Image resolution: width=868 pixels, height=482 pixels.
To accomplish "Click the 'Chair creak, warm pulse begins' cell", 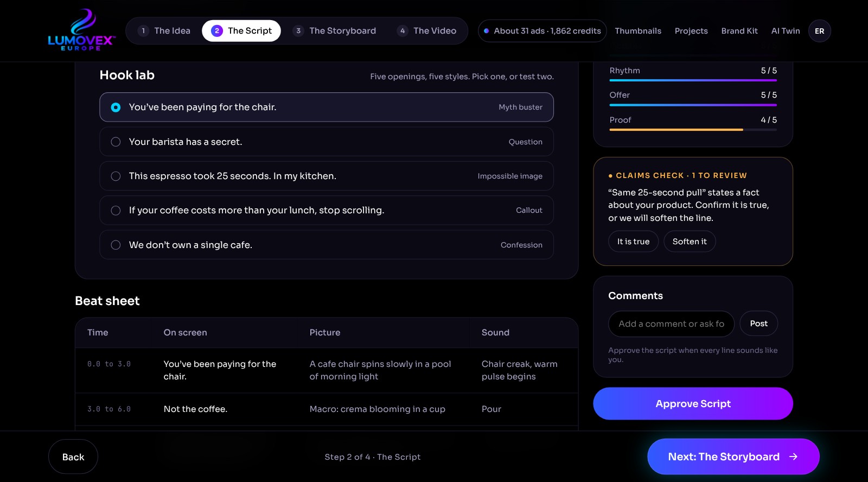I will point(520,370).
